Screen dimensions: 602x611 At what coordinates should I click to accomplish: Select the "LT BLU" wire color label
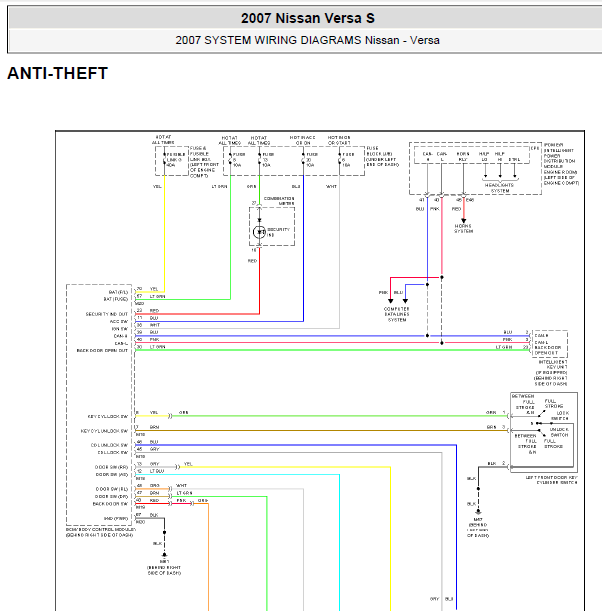[157, 471]
